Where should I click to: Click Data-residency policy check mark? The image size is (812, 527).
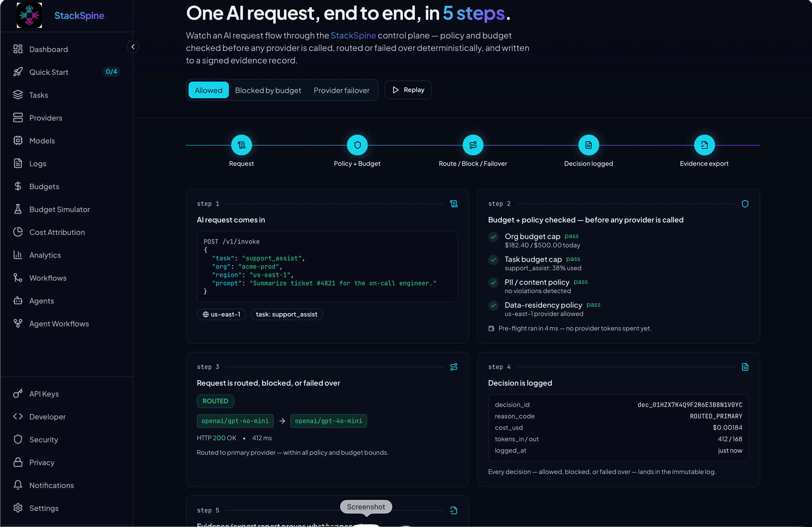(493, 305)
